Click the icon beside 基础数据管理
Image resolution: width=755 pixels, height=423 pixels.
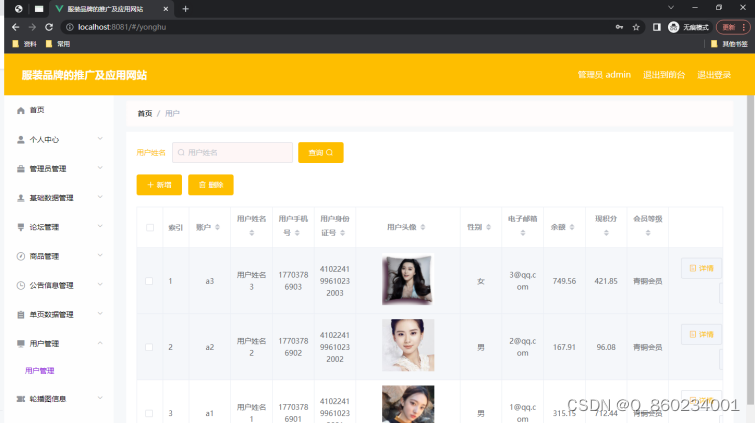coord(21,198)
